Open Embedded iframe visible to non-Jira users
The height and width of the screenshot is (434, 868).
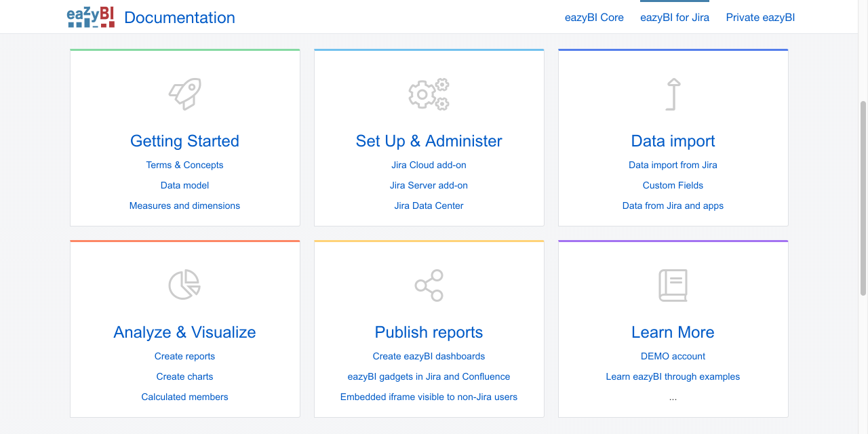[429, 397]
